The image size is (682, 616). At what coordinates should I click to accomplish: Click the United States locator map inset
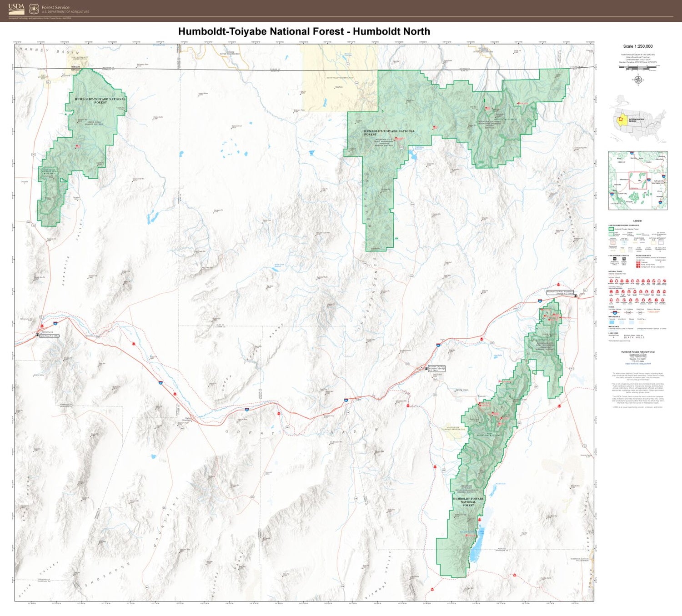coord(638,119)
